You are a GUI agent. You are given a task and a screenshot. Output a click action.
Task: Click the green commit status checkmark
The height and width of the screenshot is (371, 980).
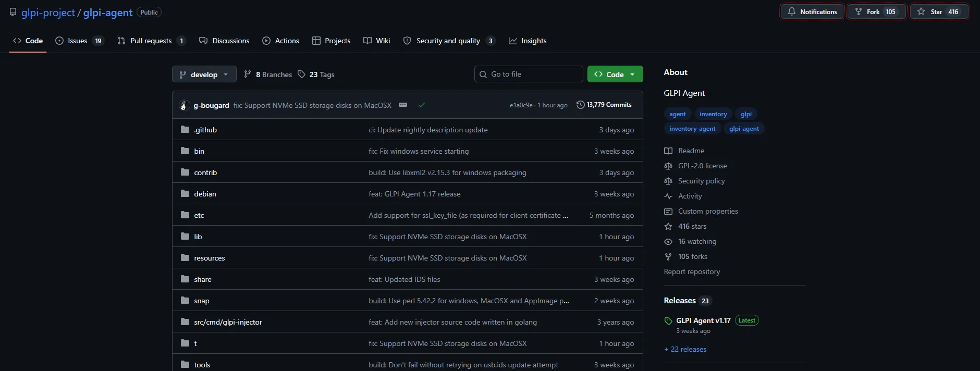click(x=421, y=105)
